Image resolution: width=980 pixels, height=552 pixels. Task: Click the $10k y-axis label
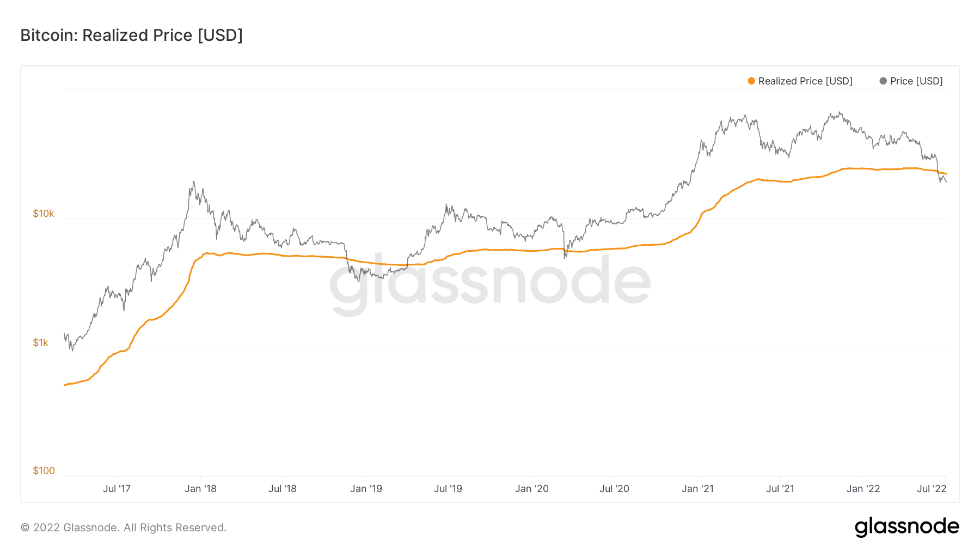[44, 214]
